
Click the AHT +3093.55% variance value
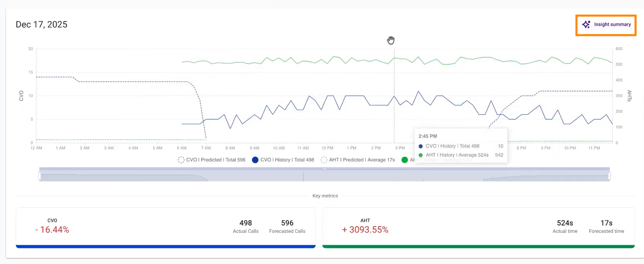[x=365, y=230]
